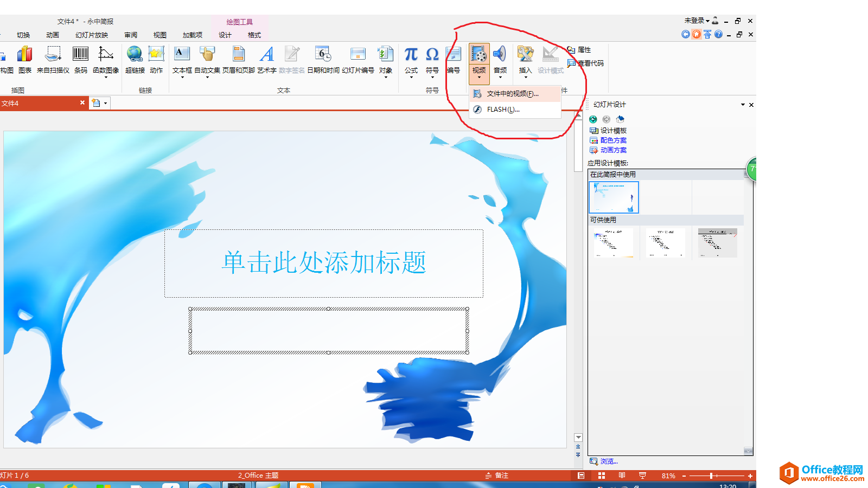Viewport: 868px width, 488px height.
Task: Open the 符号 (symbol) dropdown arrow
Action: click(432, 78)
